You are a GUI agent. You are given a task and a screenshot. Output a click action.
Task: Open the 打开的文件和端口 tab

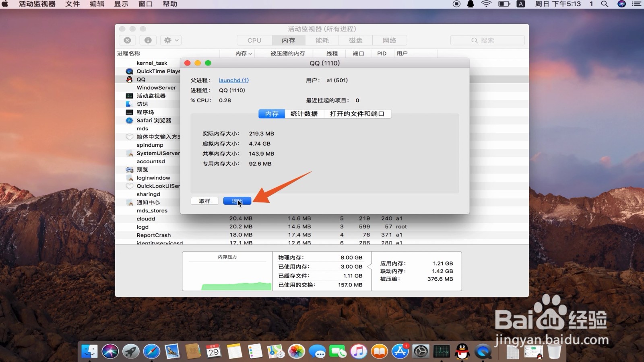tap(357, 114)
